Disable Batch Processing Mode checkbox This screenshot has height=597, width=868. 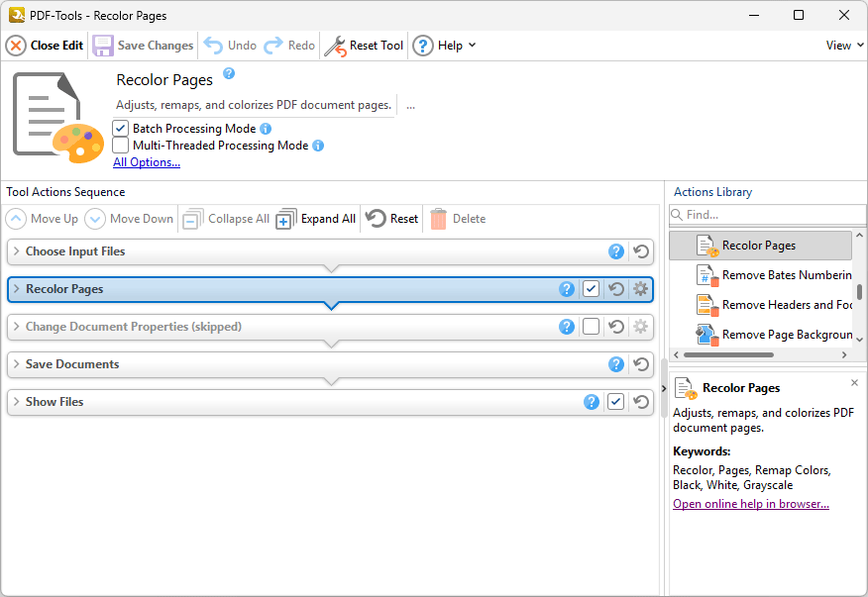pos(120,129)
